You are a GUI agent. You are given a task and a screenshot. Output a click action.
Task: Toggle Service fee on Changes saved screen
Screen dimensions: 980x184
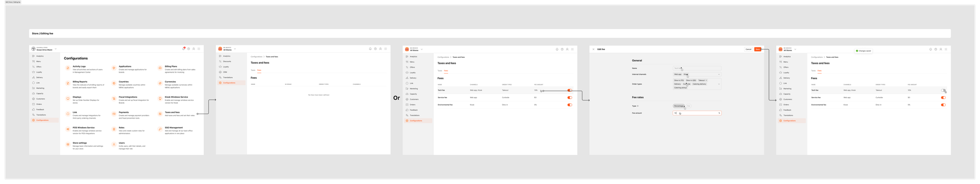click(943, 98)
